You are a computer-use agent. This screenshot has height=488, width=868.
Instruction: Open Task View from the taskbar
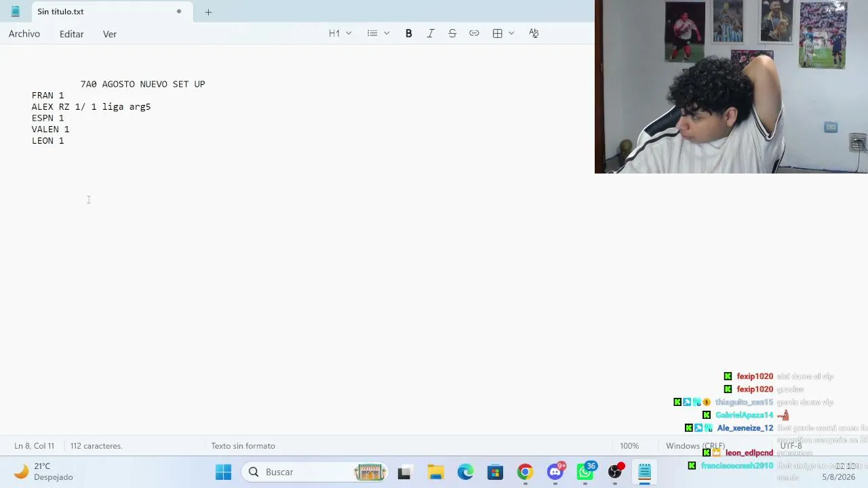pyautogui.click(x=404, y=472)
